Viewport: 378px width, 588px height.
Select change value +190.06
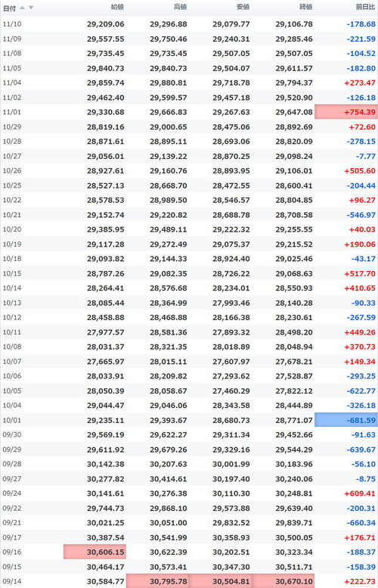click(360, 244)
